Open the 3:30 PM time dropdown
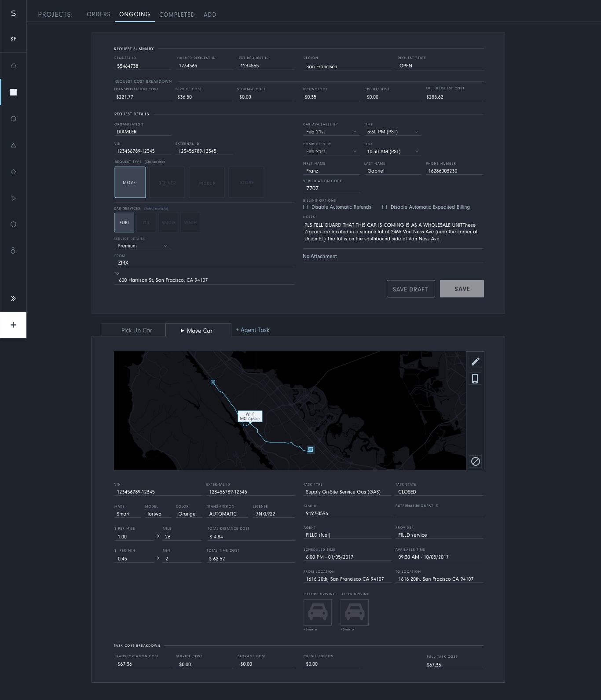This screenshot has height=700, width=601. (393, 132)
